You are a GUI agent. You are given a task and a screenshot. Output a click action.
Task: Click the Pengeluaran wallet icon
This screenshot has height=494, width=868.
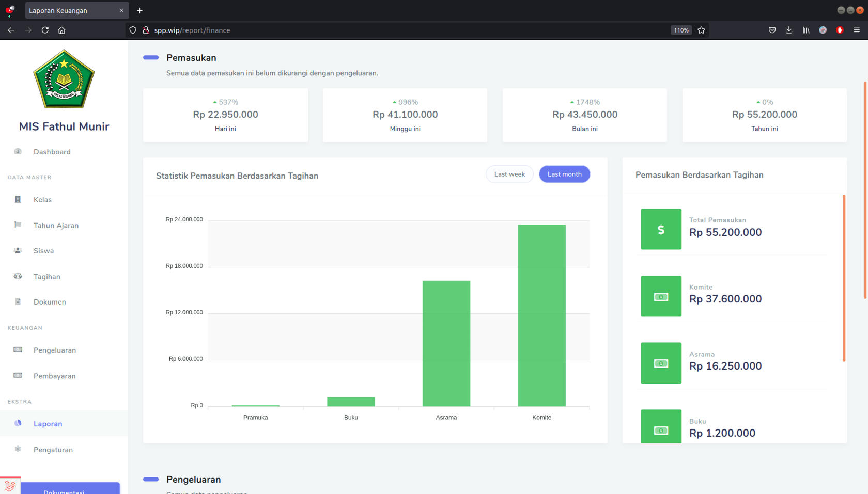pos(18,349)
